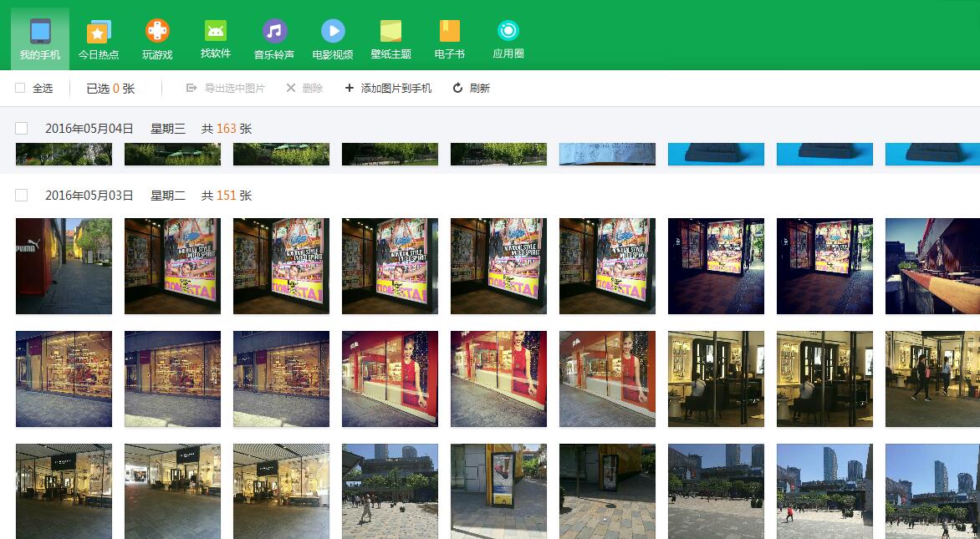Open the woman in red dress storefront photo

click(x=390, y=379)
